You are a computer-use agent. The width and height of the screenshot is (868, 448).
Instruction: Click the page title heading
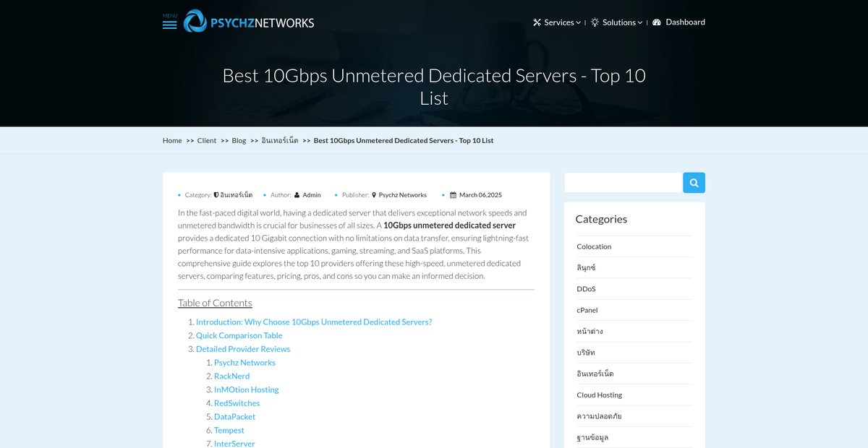[434, 86]
